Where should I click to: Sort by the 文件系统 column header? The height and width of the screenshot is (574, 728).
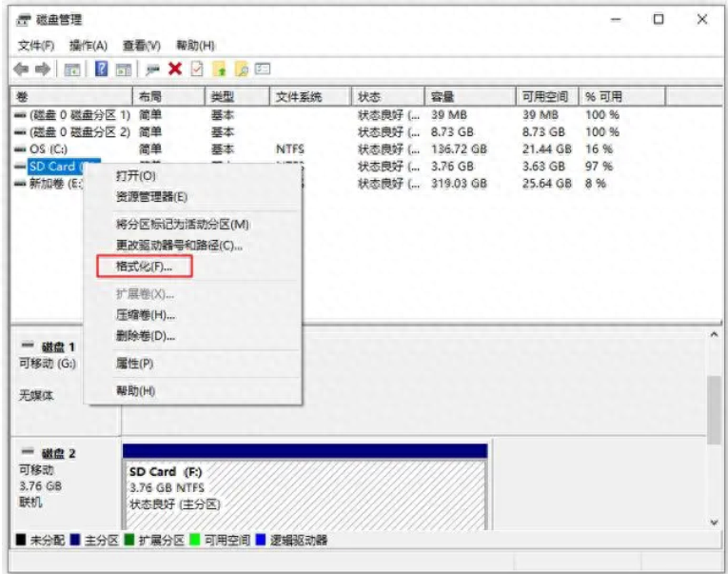(x=310, y=96)
